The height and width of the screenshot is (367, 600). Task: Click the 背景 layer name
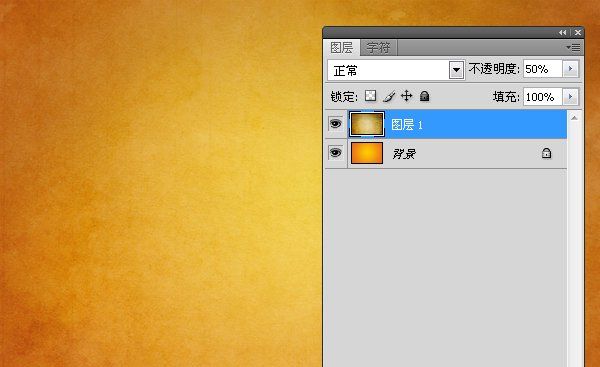click(x=404, y=154)
